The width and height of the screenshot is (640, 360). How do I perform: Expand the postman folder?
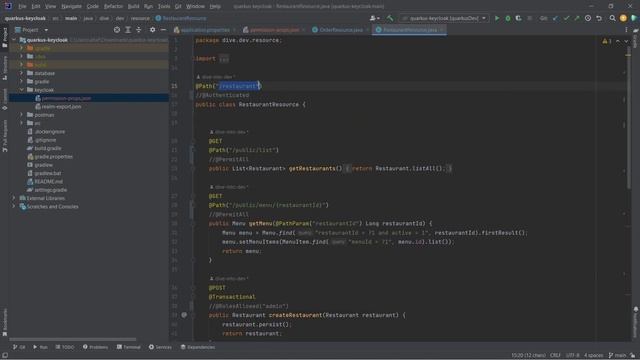[x=22, y=115]
